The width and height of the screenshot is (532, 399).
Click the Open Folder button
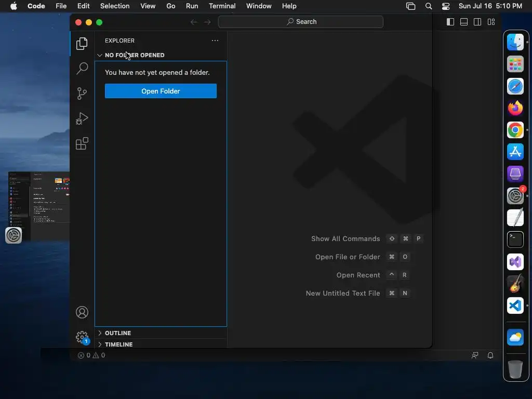pyautogui.click(x=161, y=91)
